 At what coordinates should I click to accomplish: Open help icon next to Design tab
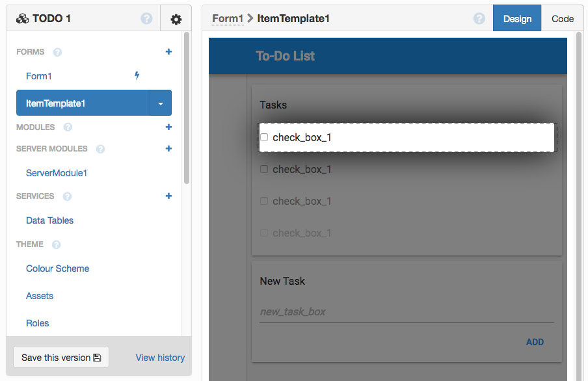(x=479, y=19)
